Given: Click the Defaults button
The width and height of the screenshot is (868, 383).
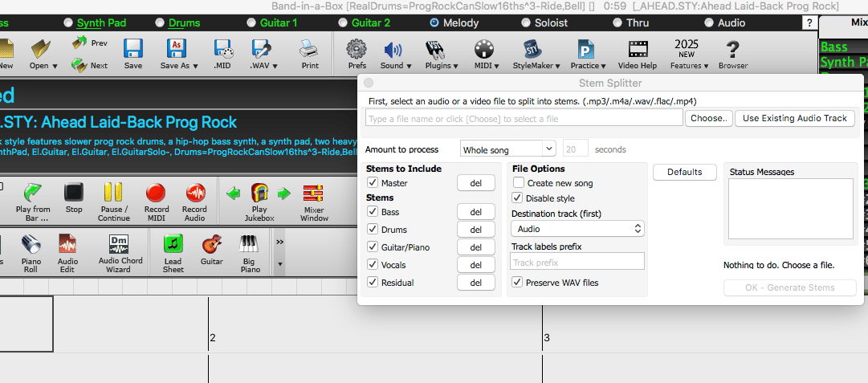Looking at the screenshot, I should [685, 172].
